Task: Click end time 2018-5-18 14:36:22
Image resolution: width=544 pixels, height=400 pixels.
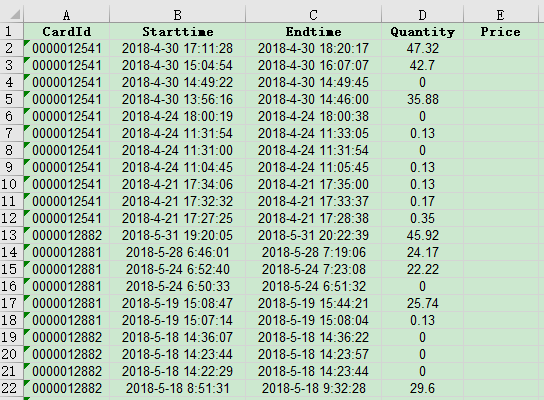Action: tap(313, 337)
